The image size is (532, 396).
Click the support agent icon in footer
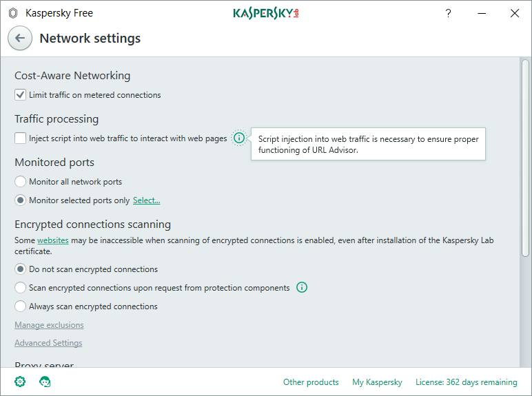click(x=45, y=382)
